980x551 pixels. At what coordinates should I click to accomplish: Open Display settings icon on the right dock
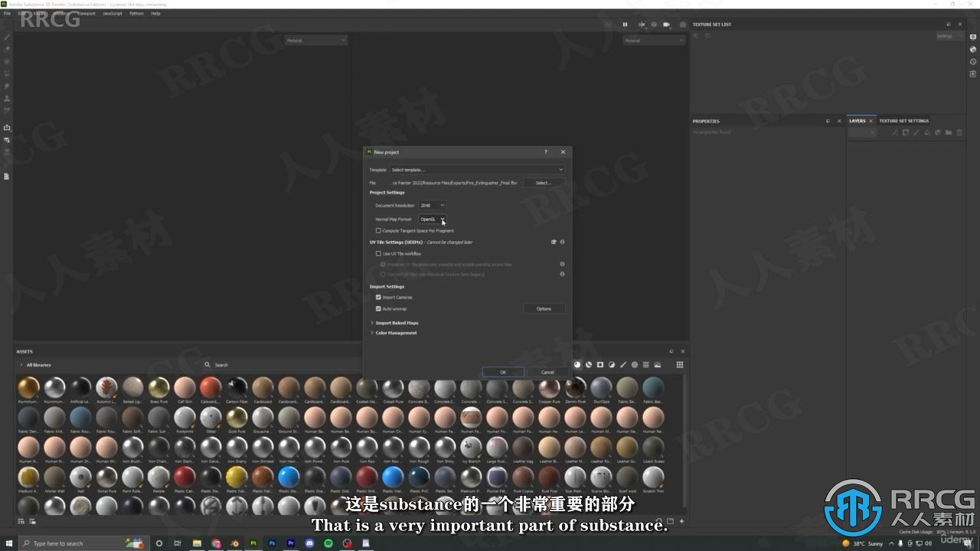(x=973, y=37)
